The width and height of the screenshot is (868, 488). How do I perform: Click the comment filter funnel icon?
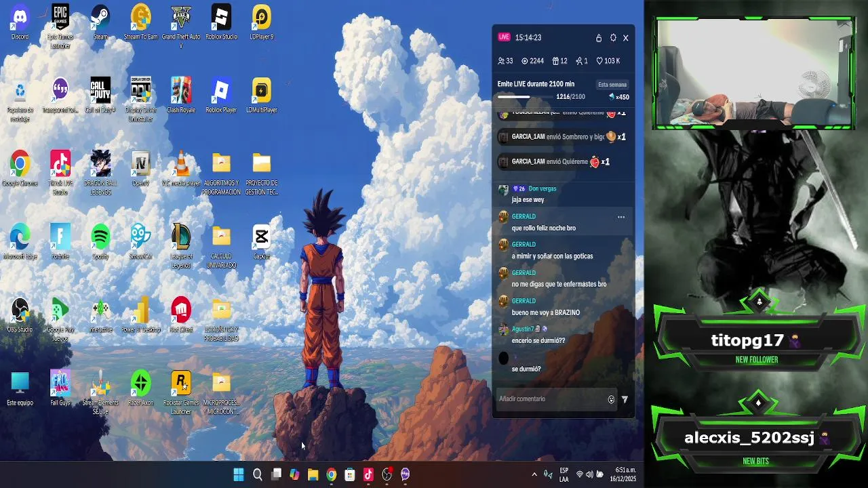click(625, 400)
